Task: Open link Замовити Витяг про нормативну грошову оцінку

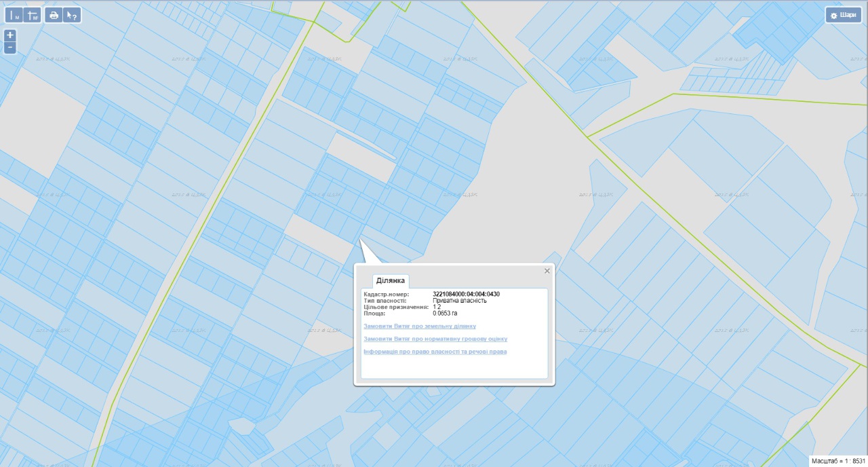Action: tap(435, 339)
